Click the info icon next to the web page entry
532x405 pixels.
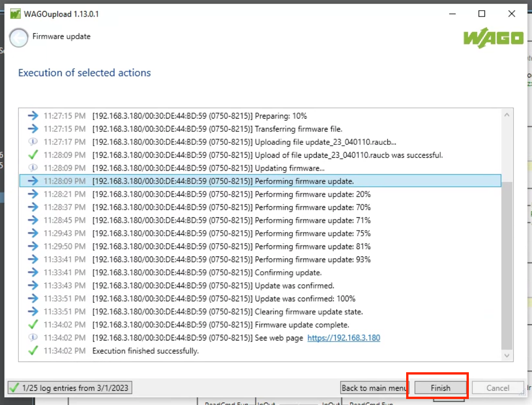pyautogui.click(x=33, y=338)
